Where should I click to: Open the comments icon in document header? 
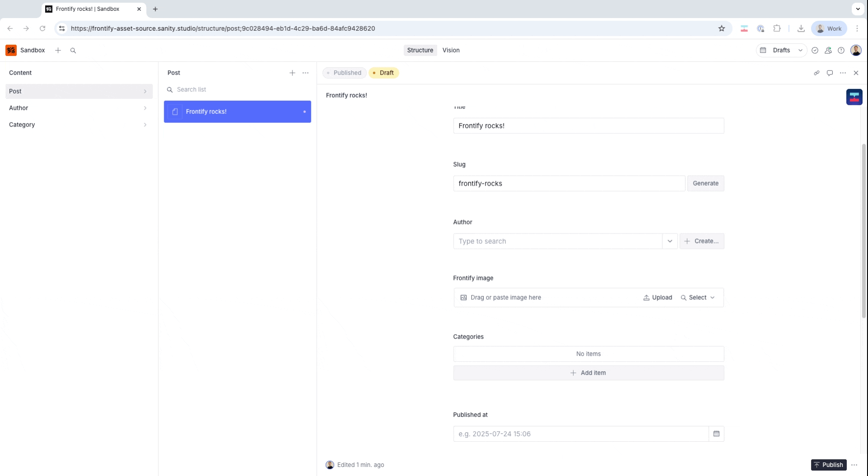830,73
